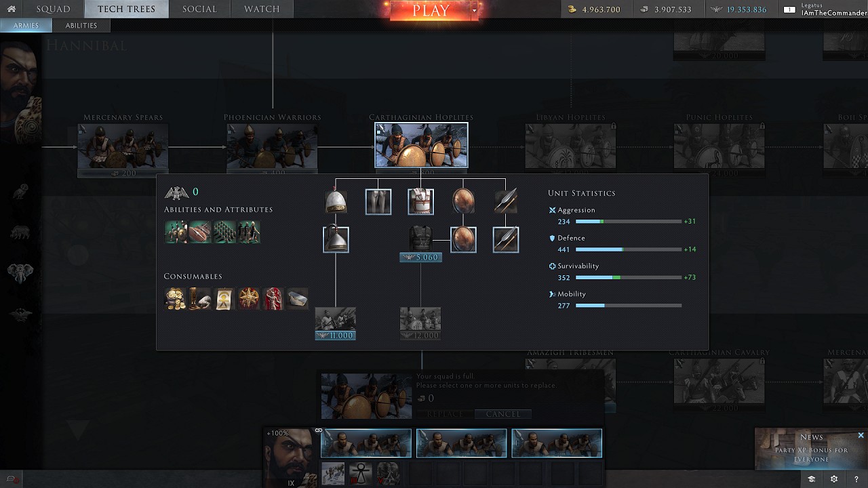Select the dark armor upgrade costing 5.060
Image resolution: width=868 pixels, height=488 pixels.
[420, 239]
